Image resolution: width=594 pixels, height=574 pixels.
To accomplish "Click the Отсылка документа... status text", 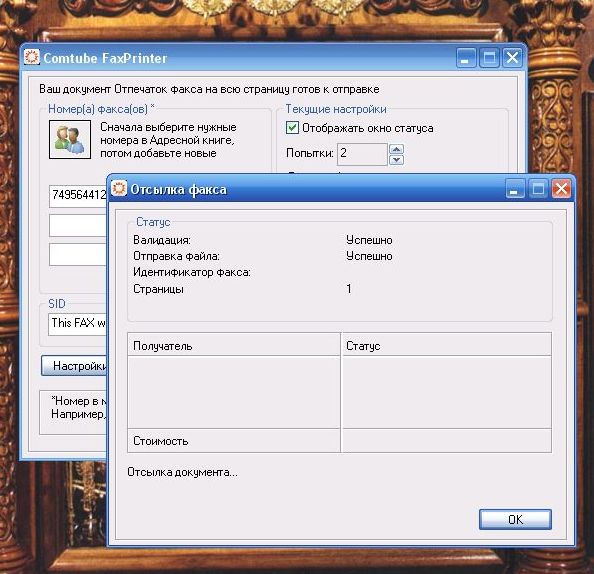I will [x=182, y=472].
